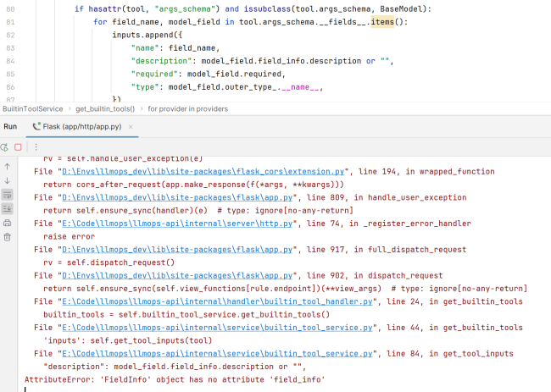
Task: Click the print console output icon
Action: coord(8,223)
